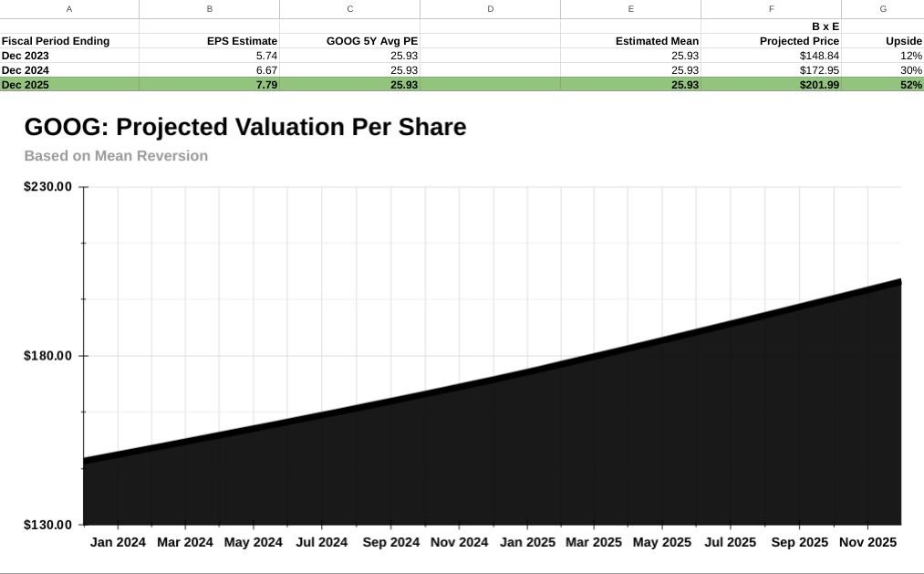
Task: Select the Dec 2023 EPS value 5.74
Action: tap(266, 56)
